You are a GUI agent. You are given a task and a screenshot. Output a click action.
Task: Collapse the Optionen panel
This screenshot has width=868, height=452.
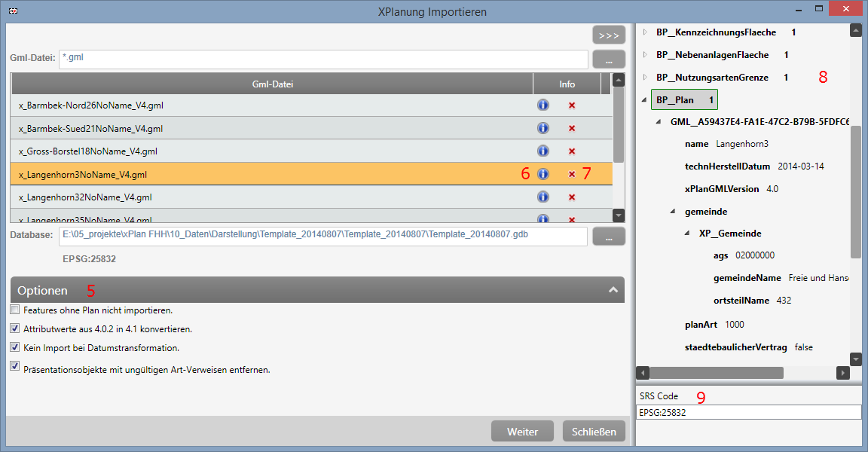[x=613, y=290]
